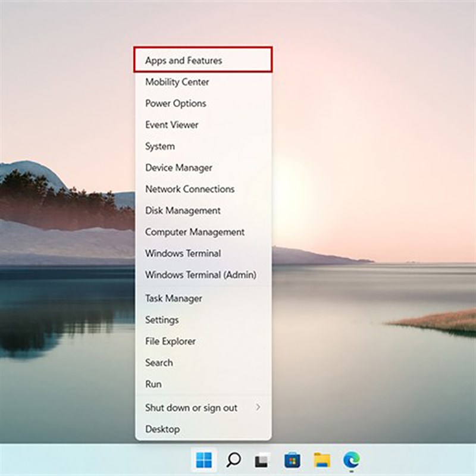Open the File Explorer folder taskbar icon
The height and width of the screenshot is (476, 476).
coord(322,459)
